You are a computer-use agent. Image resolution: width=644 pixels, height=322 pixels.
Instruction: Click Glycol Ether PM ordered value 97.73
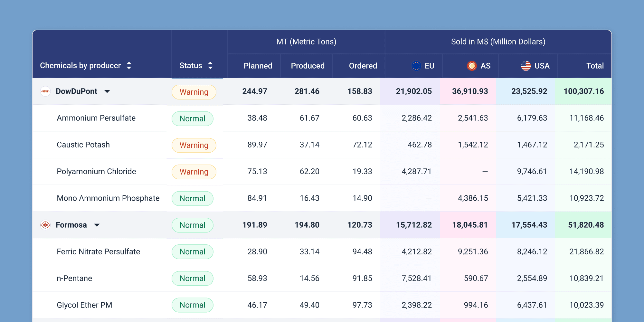[x=362, y=305]
